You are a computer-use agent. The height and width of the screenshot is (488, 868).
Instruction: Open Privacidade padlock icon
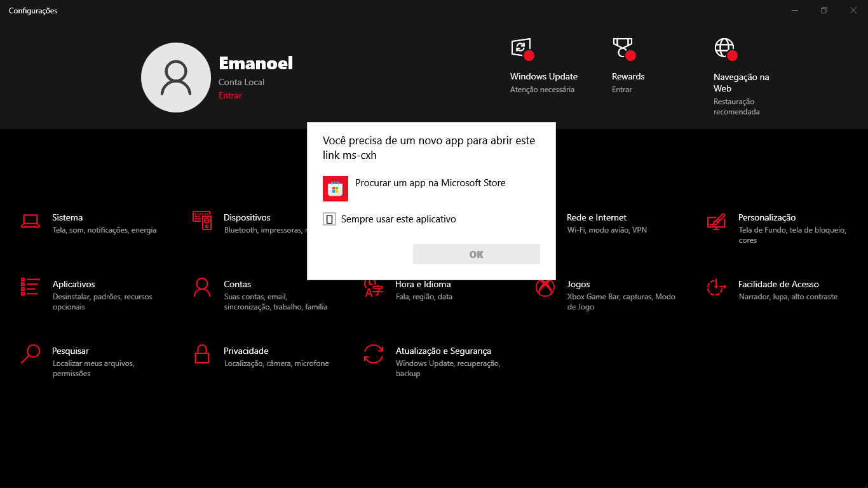pyautogui.click(x=202, y=354)
